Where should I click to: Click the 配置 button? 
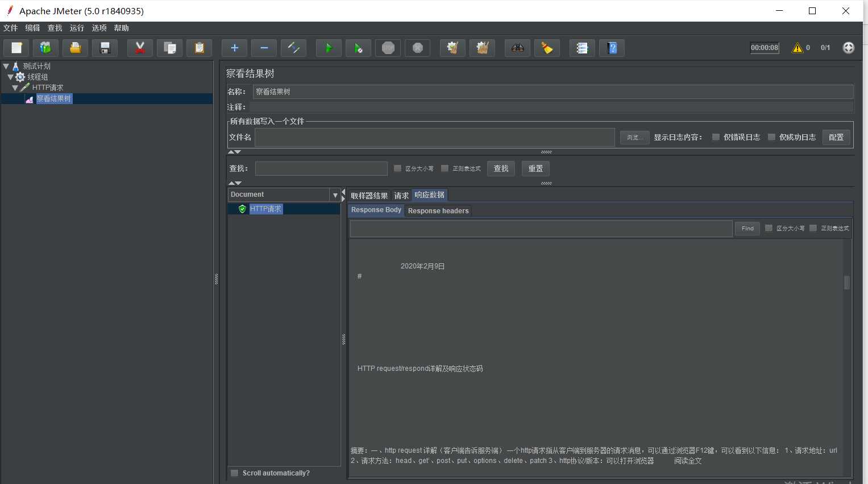tap(836, 137)
